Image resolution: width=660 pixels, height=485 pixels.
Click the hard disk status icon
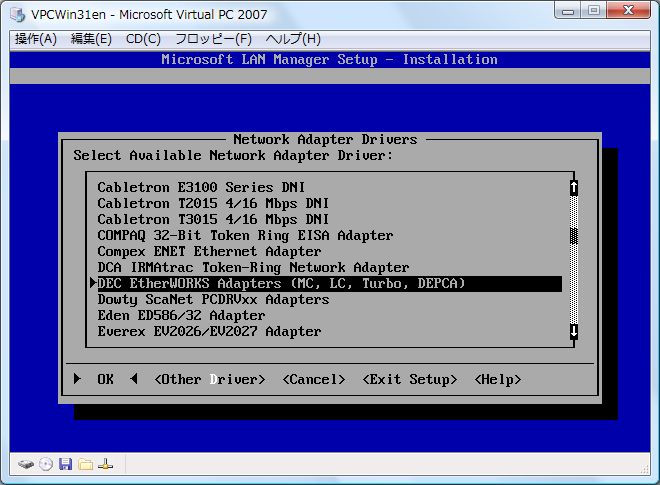click(26, 465)
